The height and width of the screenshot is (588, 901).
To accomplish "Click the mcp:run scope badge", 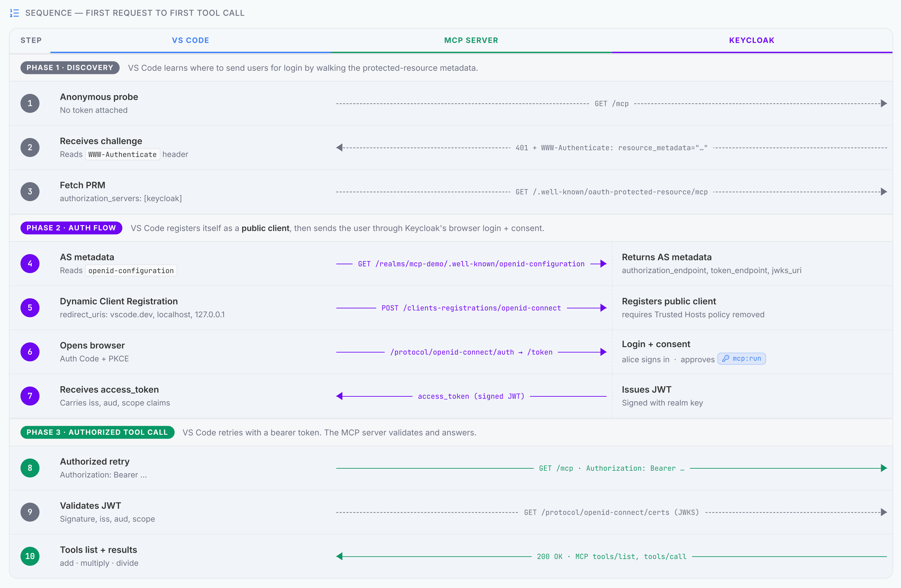I will coord(741,359).
